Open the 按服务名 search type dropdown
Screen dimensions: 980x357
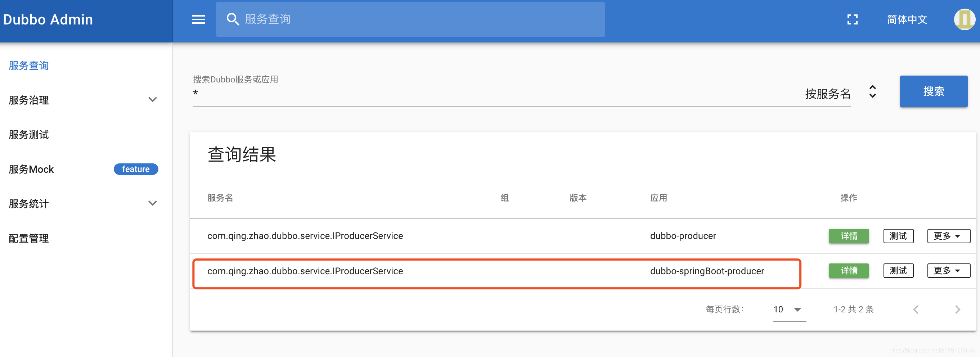[x=840, y=93]
